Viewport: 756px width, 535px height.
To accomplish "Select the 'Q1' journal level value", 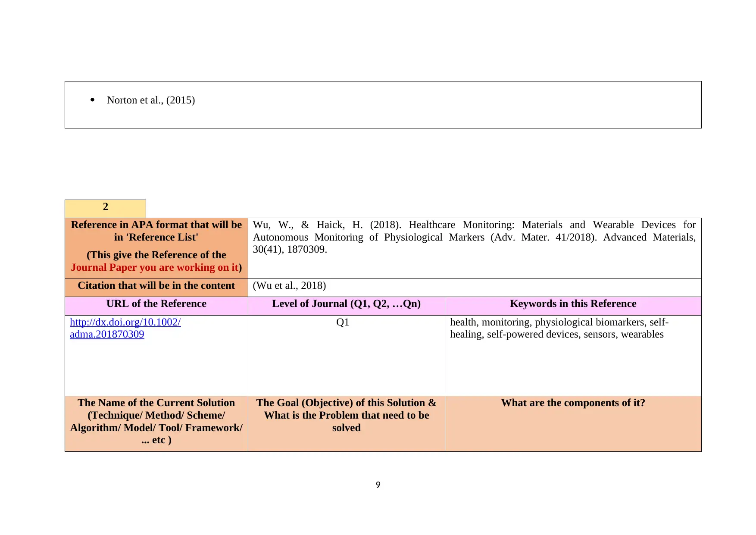I will point(343,322).
